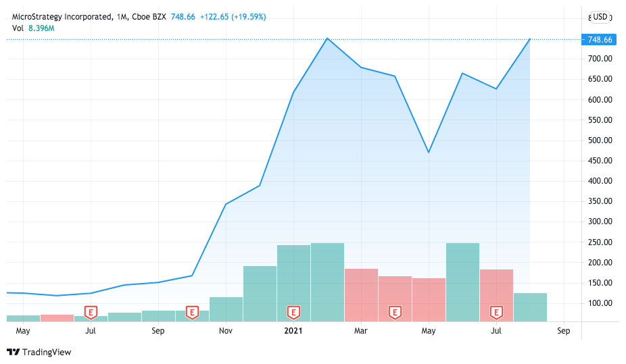Click the 500.00 price scale label
The width and height of the screenshot is (626, 364).
pyautogui.click(x=600, y=140)
